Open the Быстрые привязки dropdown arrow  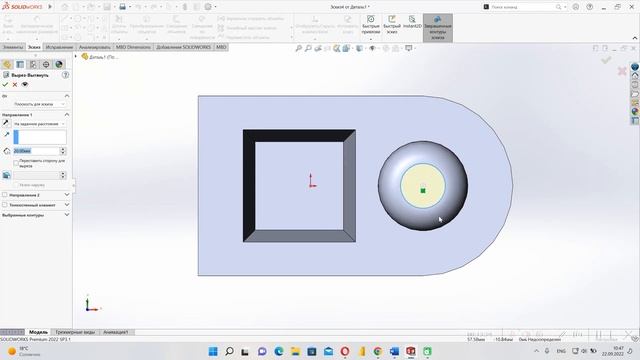click(x=371, y=39)
